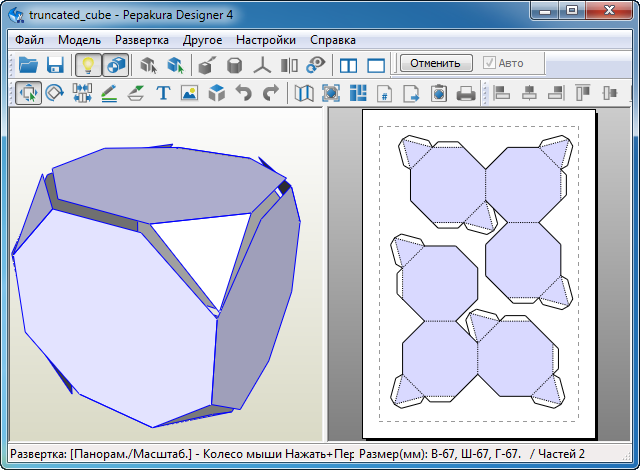The image size is (640, 470).
Task: Click the Save floppy disk icon
Action: [56, 65]
